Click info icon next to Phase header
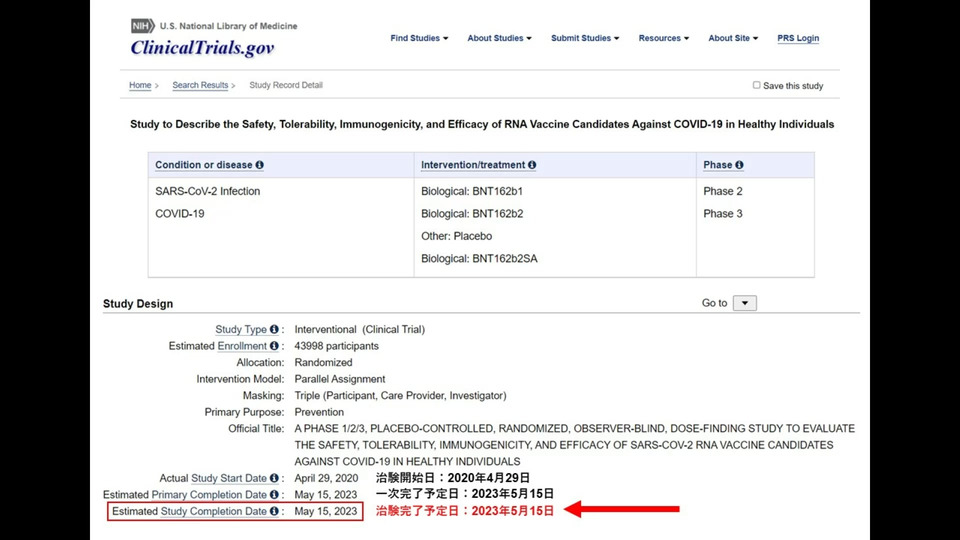The height and width of the screenshot is (540, 960). [x=740, y=165]
